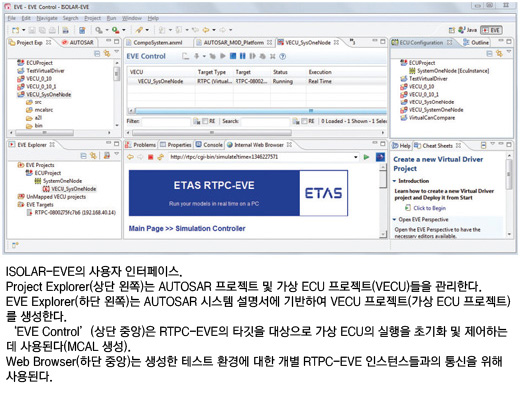Collapse the Open EVE Perspective section

pyautogui.click(x=394, y=219)
